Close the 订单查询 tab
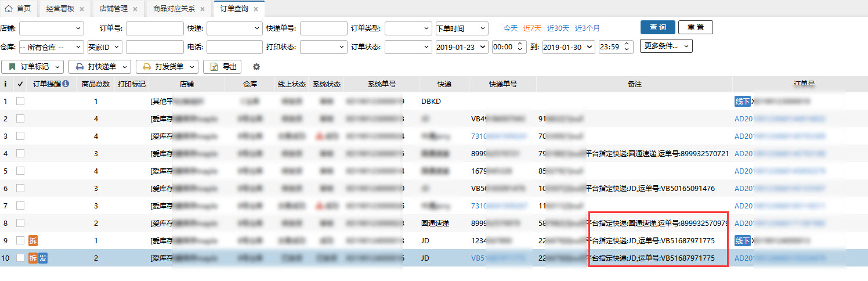 click(x=255, y=9)
